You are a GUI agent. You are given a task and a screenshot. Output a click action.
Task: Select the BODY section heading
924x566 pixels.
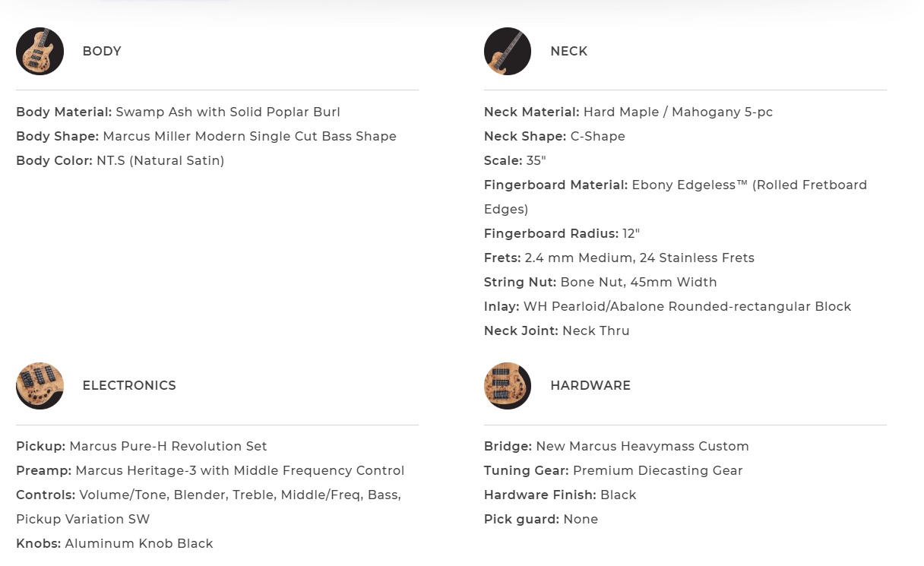click(102, 52)
